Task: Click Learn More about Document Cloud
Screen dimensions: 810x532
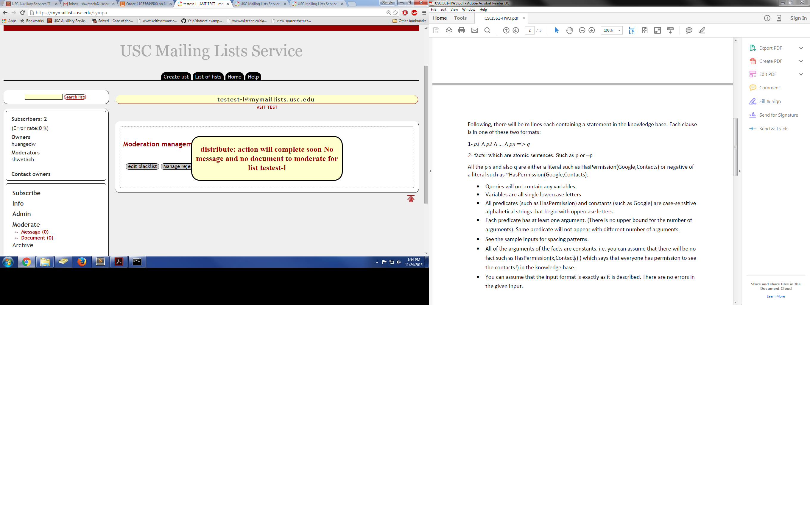Action: coord(776,296)
